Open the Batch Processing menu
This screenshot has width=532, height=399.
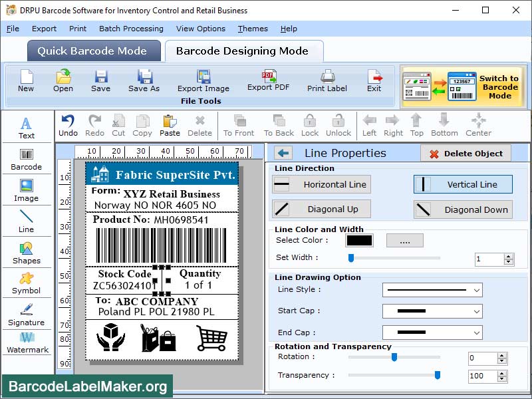pyautogui.click(x=131, y=29)
